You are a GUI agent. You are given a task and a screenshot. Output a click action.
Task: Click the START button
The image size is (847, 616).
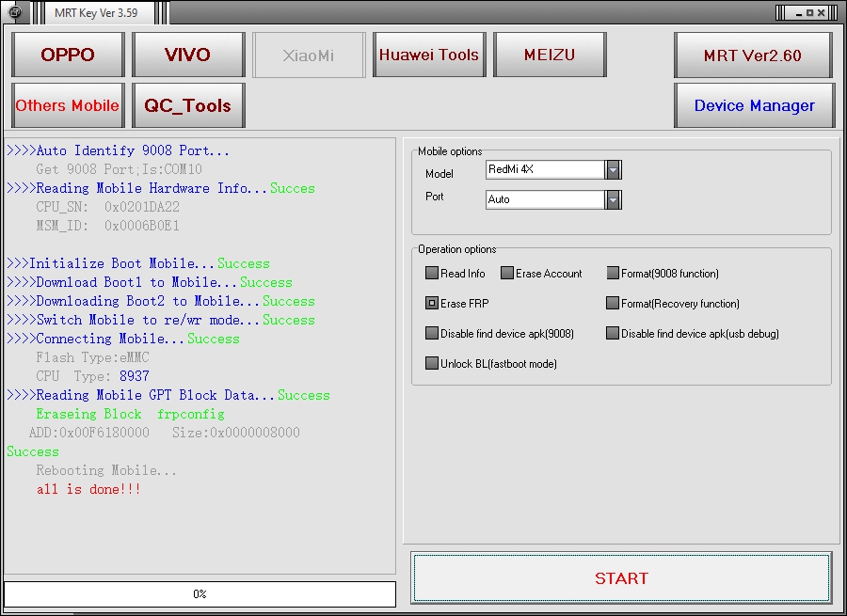(621, 577)
